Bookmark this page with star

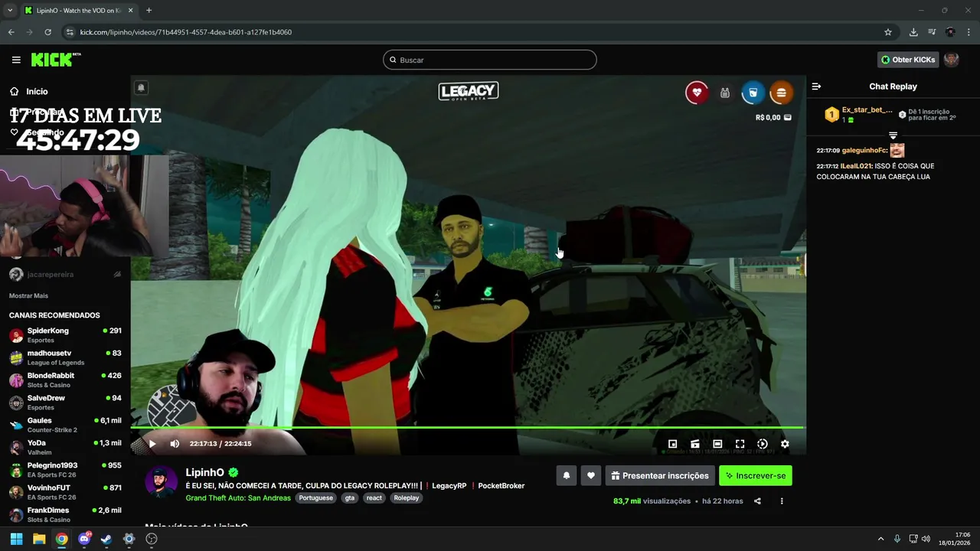(888, 32)
